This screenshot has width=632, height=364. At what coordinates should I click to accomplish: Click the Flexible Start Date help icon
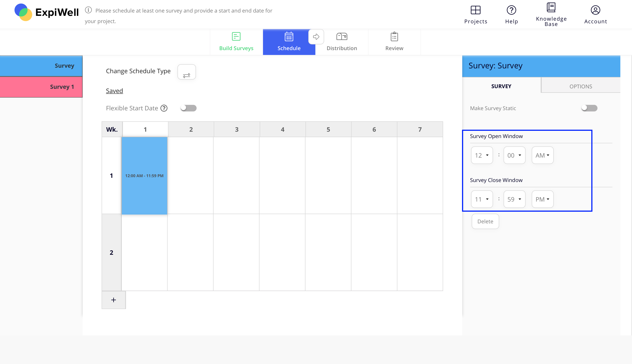(164, 108)
